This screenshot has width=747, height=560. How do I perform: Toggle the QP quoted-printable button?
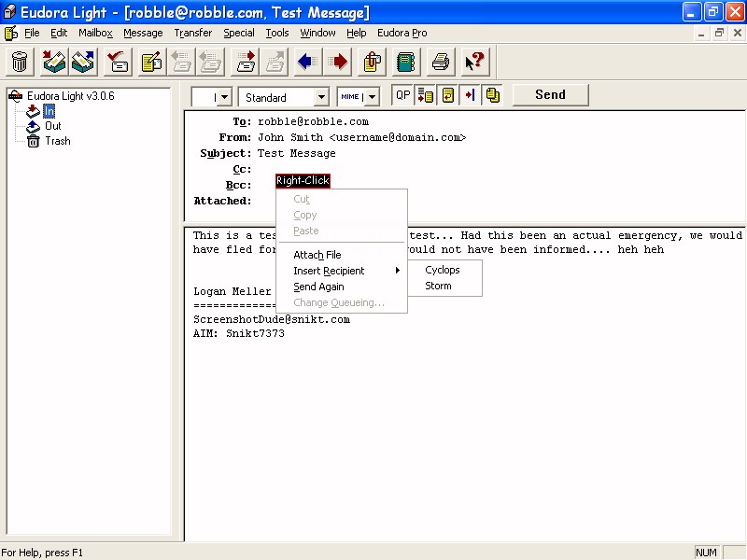(x=403, y=95)
